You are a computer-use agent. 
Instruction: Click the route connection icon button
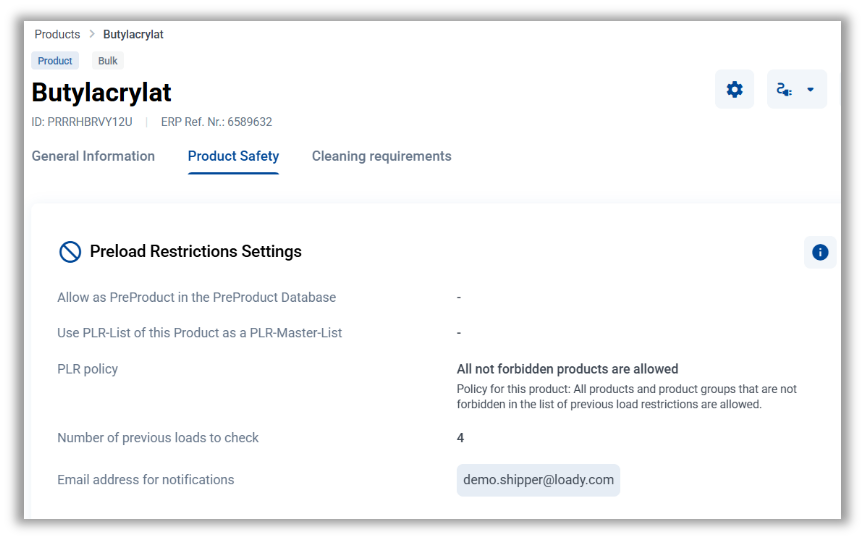pos(785,89)
